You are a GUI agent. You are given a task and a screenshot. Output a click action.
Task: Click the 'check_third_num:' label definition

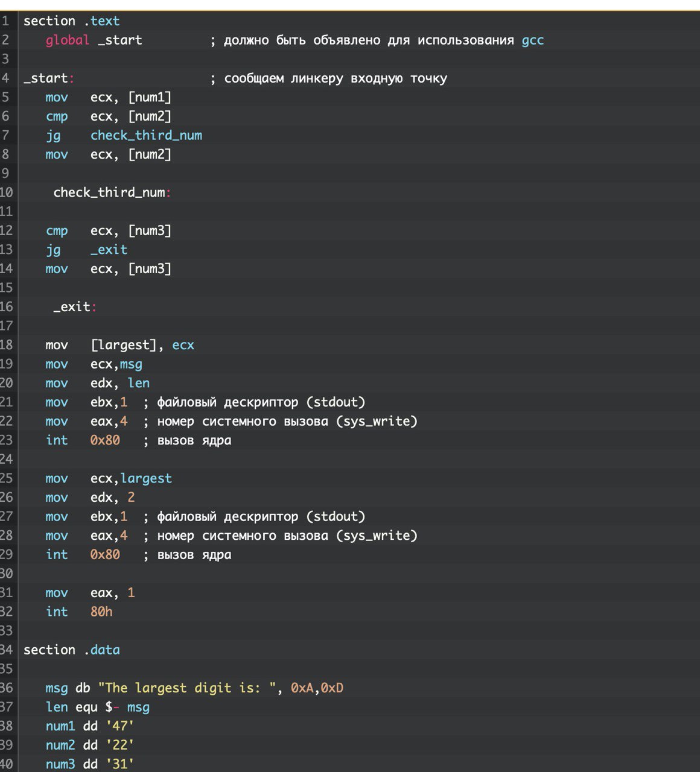112,192
